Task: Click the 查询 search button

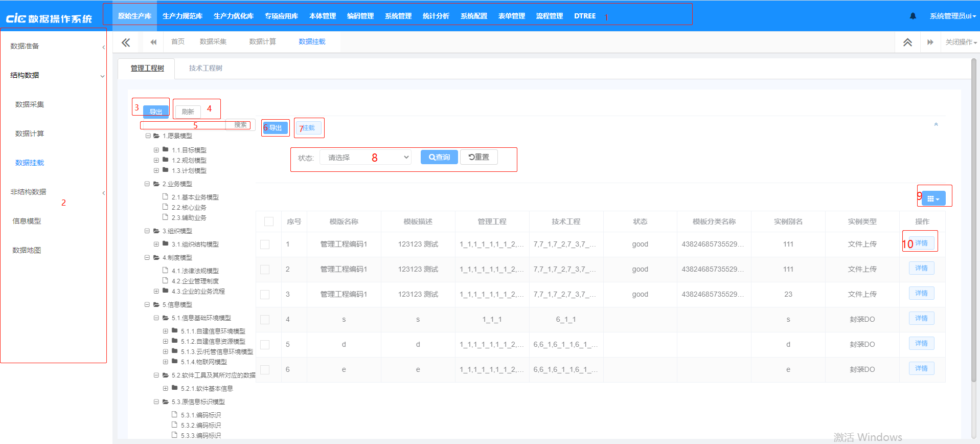Action: pyautogui.click(x=439, y=158)
